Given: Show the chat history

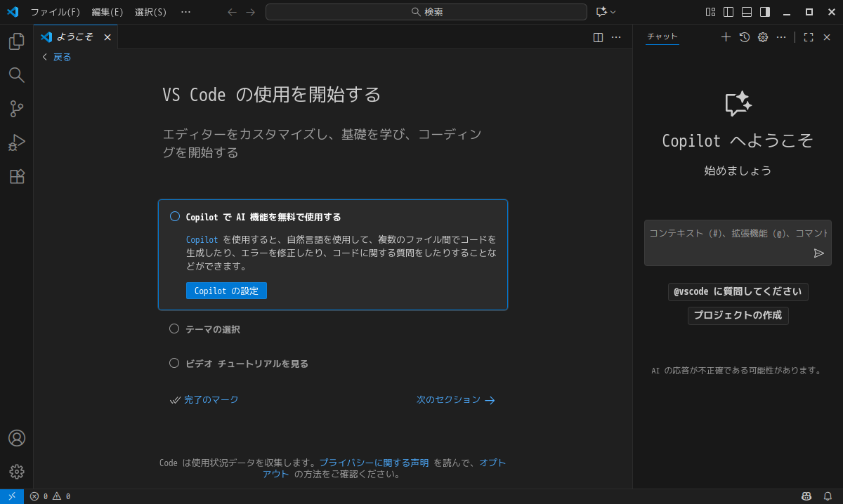Looking at the screenshot, I should point(745,37).
